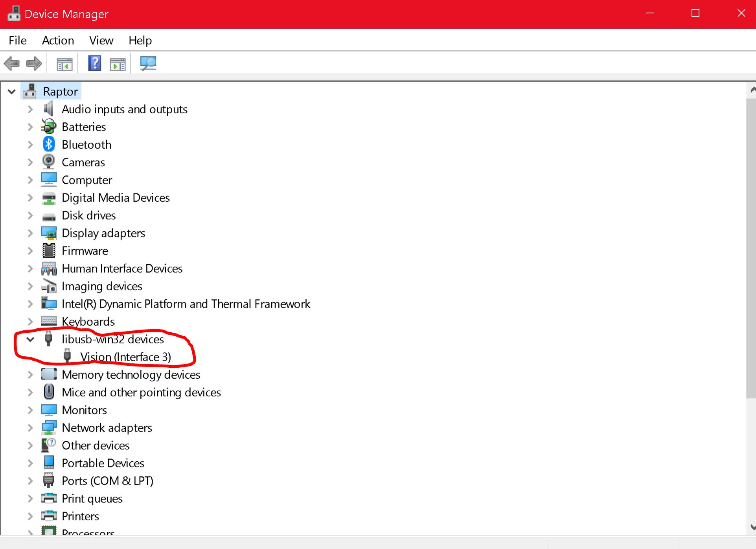Open the File menu
The height and width of the screenshot is (549, 756).
(18, 40)
